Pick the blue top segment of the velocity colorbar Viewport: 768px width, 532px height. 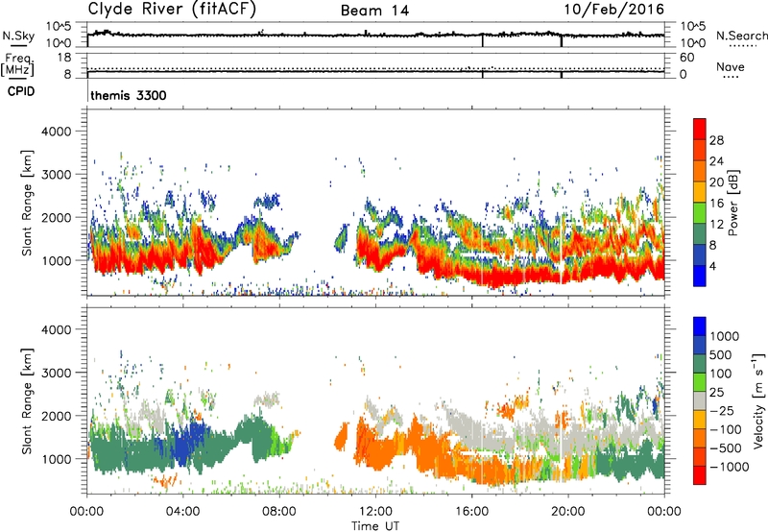(x=700, y=326)
